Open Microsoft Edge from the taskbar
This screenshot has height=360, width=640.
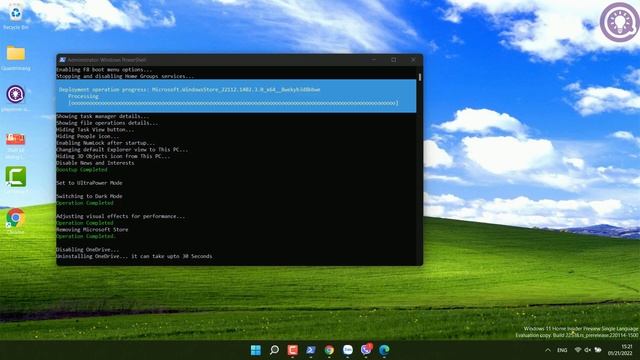tap(384, 350)
